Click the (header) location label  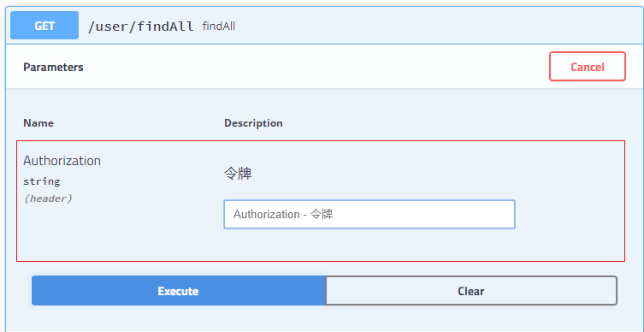[x=48, y=199]
